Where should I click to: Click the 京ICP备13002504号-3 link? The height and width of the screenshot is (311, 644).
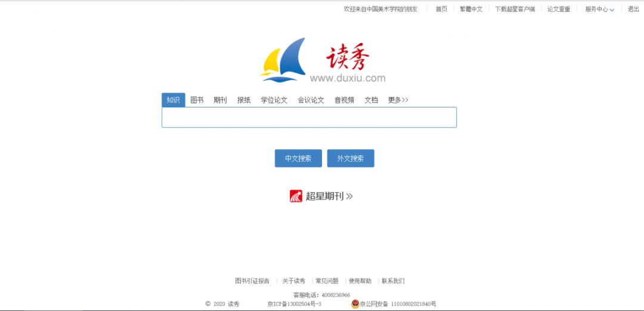[x=294, y=304]
